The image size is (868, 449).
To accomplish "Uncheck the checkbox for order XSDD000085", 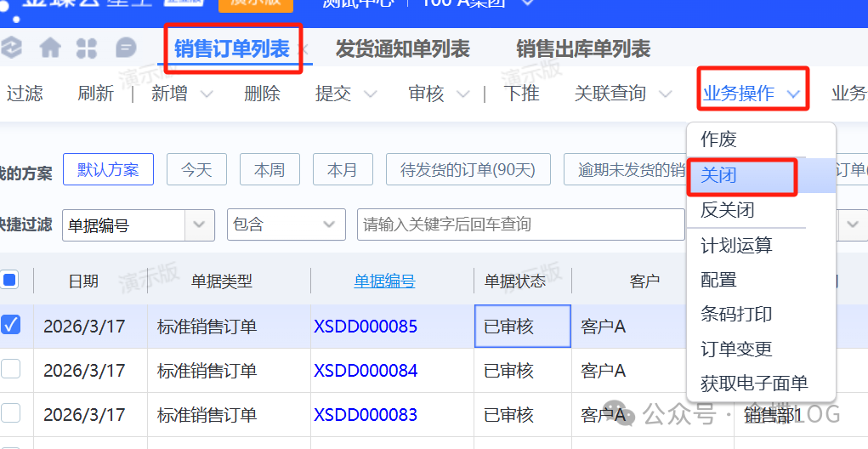I will [10, 325].
